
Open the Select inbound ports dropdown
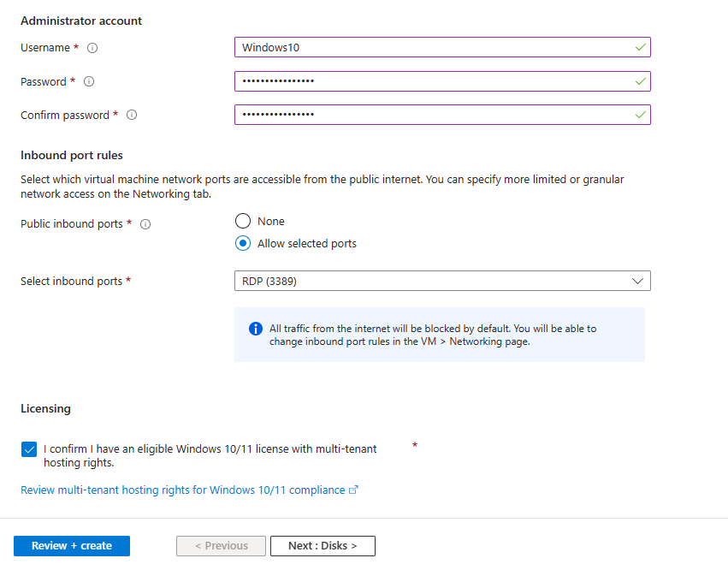pyautogui.click(x=442, y=281)
